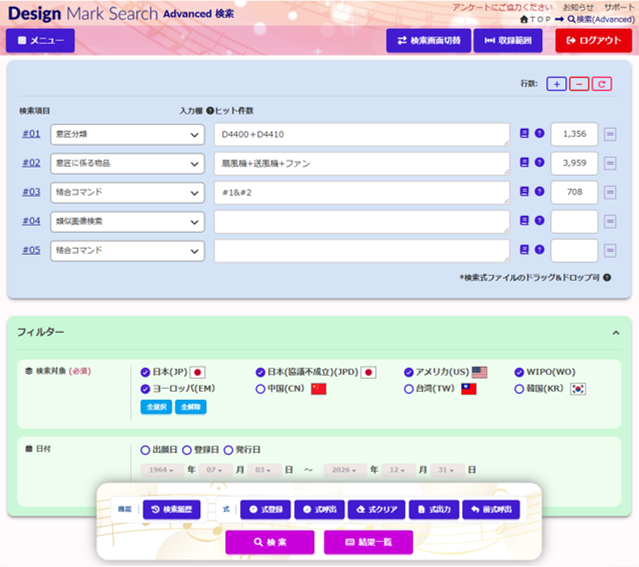Open the start year 1964 dropdown
This screenshot has width=639, height=567.
click(x=161, y=470)
